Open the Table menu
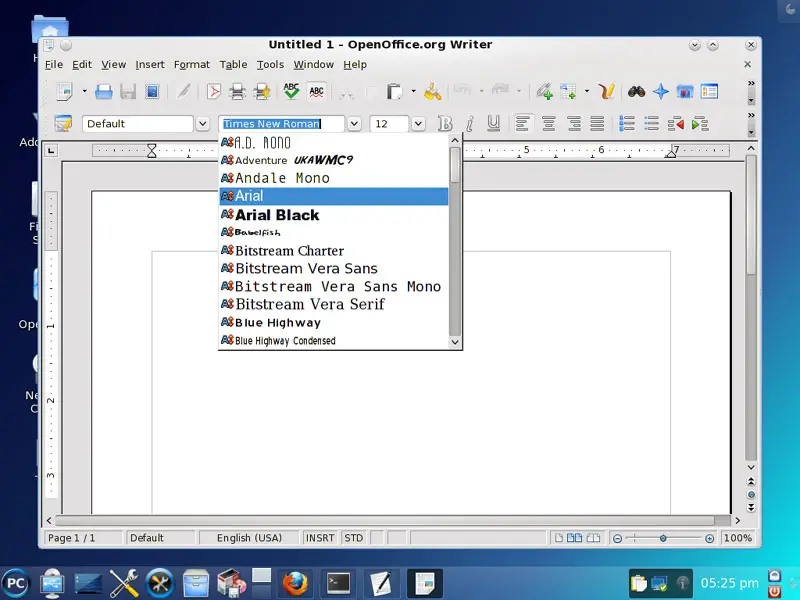 [x=233, y=65]
